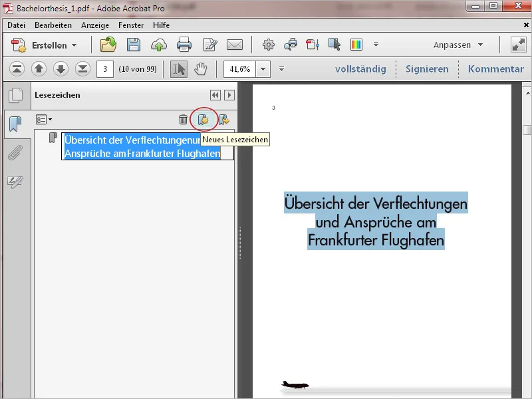Open the Kommentar pane
This screenshot has width=532, height=399.
click(x=495, y=69)
